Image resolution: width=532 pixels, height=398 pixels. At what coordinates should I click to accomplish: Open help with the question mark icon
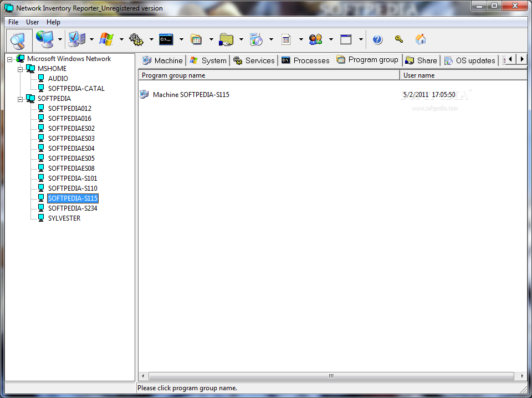point(377,40)
